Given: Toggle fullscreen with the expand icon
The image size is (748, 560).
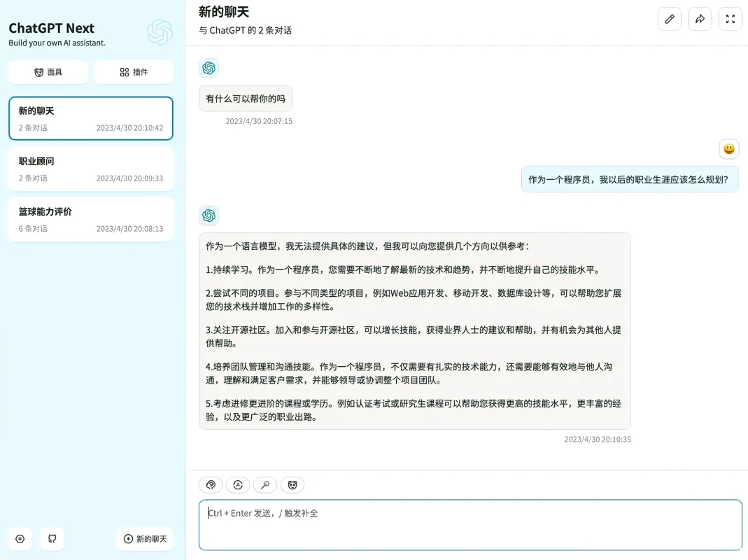Looking at the screenshot, I should tap(731, 19).
